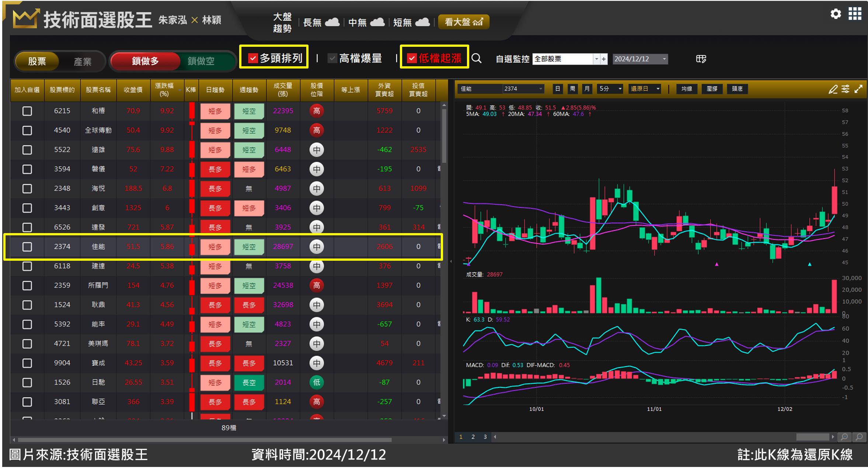The width and height of the screenshot is (868, 471).
Task: Click the 中無 cloud trend indicator
Action: [366, 22]
